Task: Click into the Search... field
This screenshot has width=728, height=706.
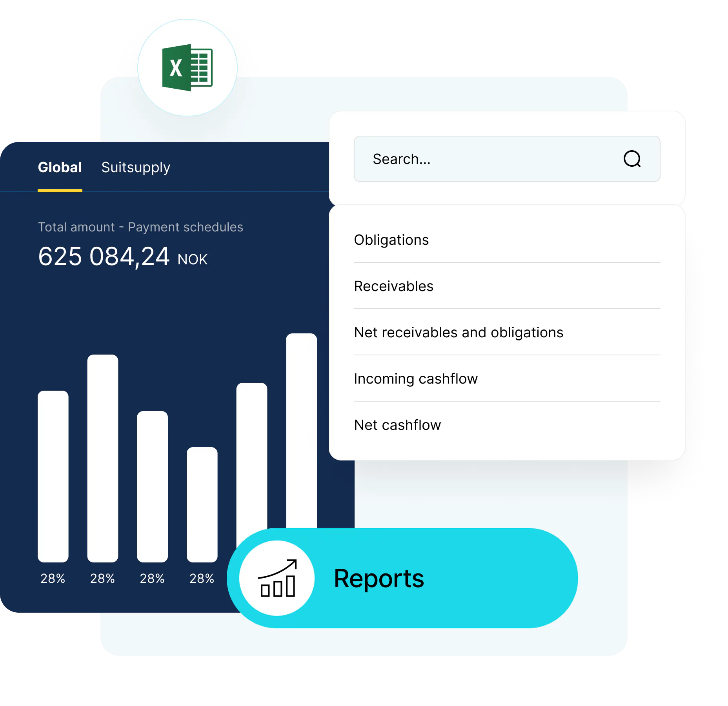Action: click(x=507, y=159)
